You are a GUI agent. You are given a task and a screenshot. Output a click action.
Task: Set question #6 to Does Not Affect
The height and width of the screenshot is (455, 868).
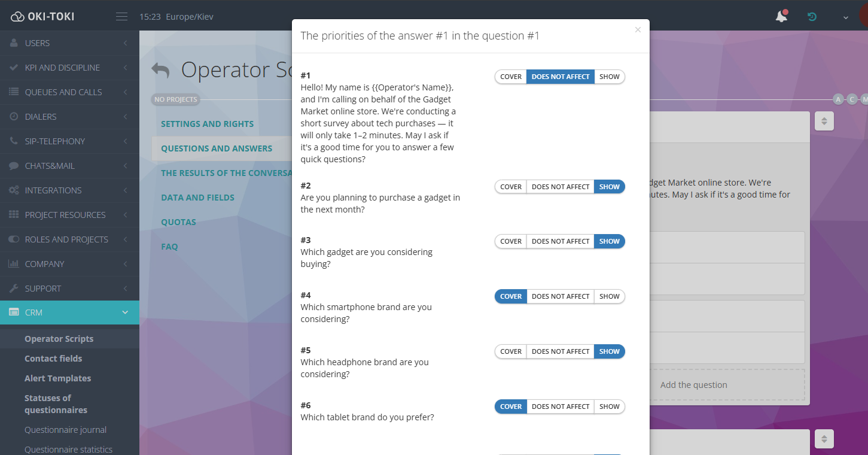tap(561, 407)
